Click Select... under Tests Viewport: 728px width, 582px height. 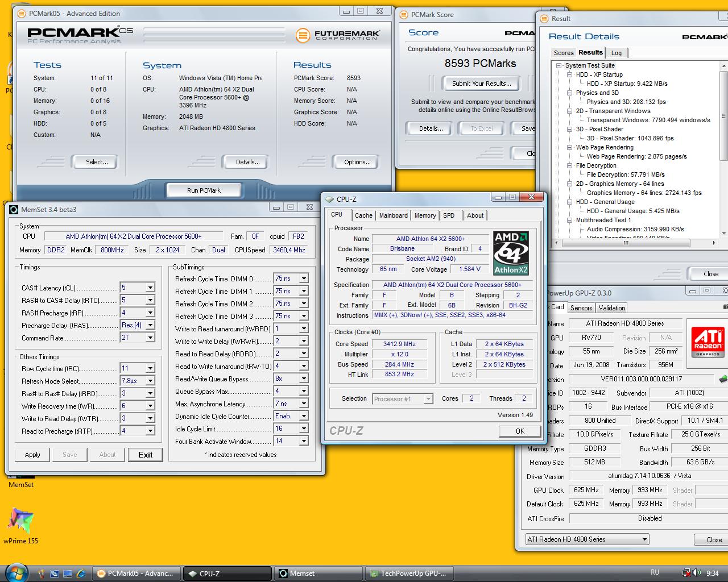click(x=97, y=162)
